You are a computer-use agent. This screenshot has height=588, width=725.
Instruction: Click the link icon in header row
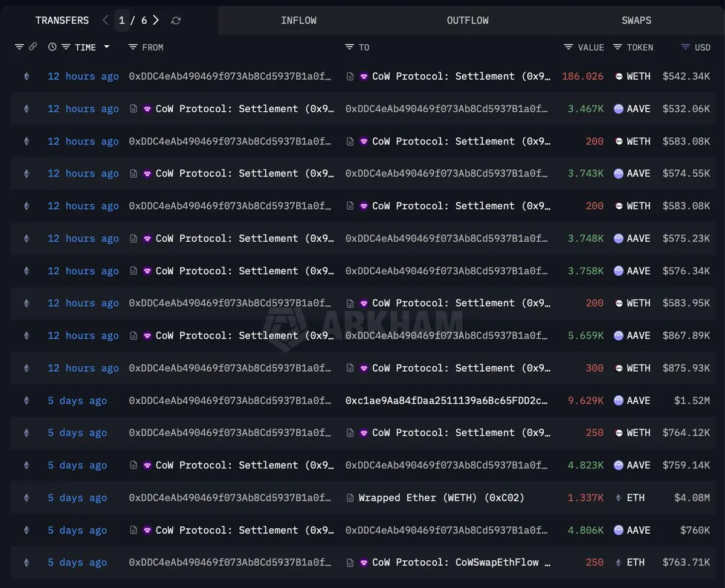(33, 47)
